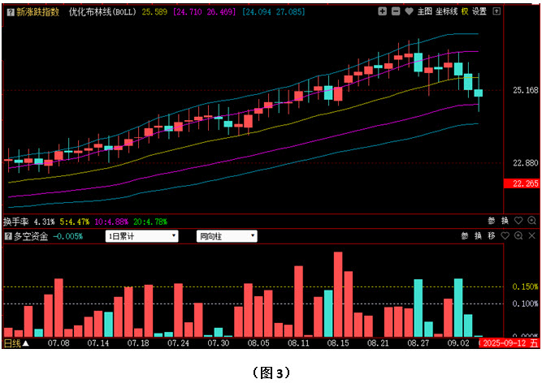This screenshot has width=542, height=392.
Task: Click the magnifier zoom icon in 换手率 row
Action: click(x=531, y=221)
